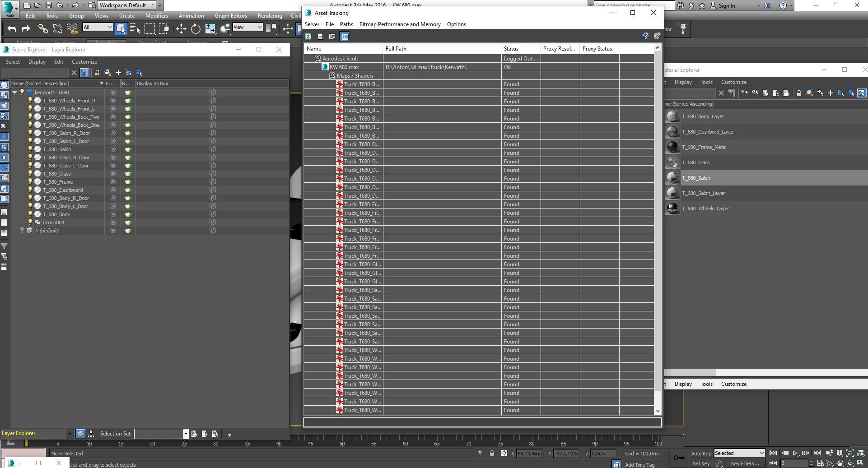Image resolution: width=868 pixels, height=468 pixels.
Task: Open the Selection Set dropdown
Action: [185, 434]
